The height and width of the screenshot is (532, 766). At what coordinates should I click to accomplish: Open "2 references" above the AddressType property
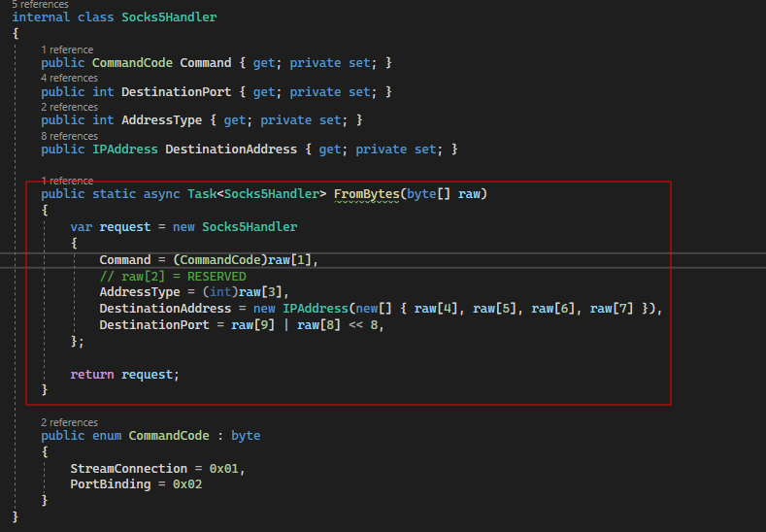tap(69, 107)
